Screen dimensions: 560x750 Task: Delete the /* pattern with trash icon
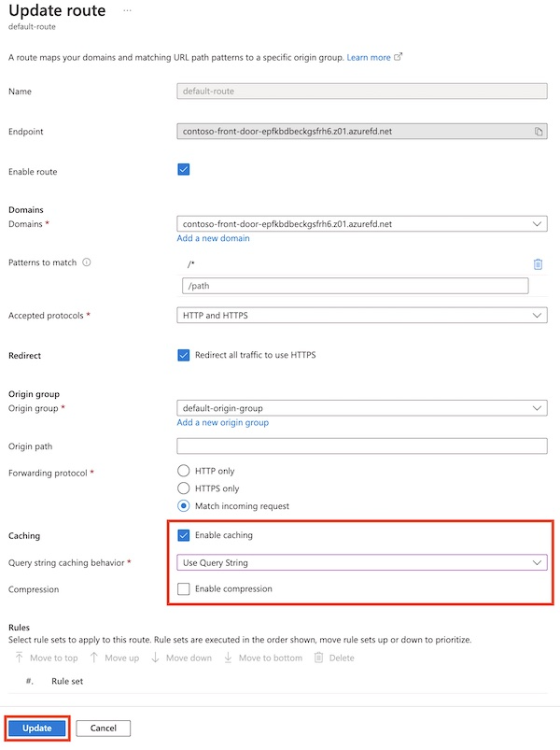(538, 264)
